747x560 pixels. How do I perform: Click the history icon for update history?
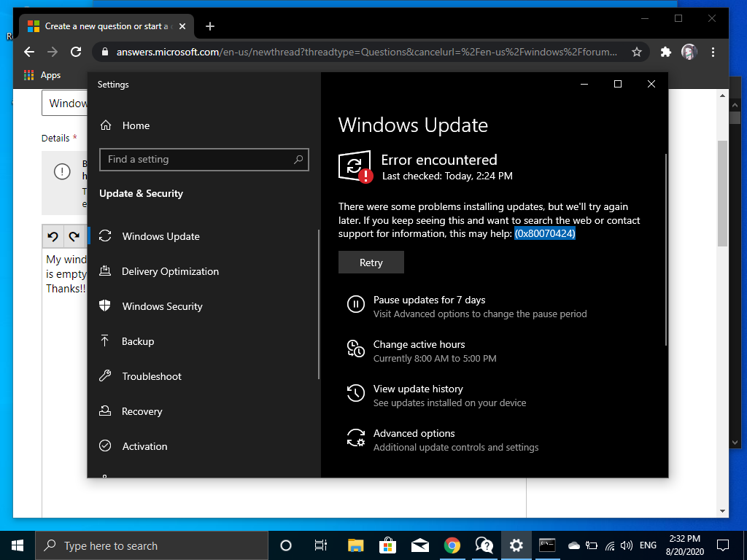[356, 393]
